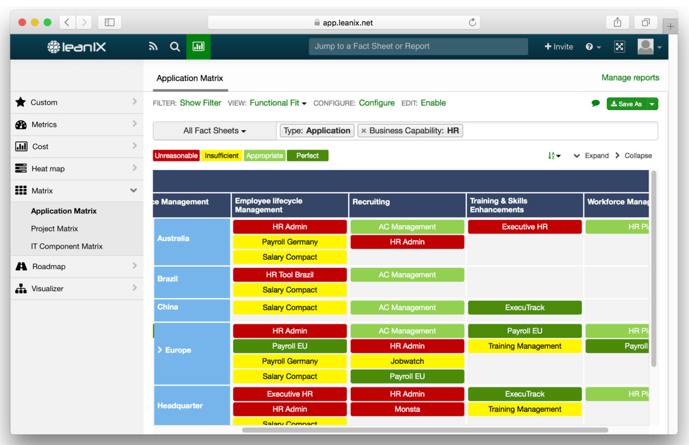Toggle fullscreen expand icon
Screen dimensions: 689x445
coord(619,47)
